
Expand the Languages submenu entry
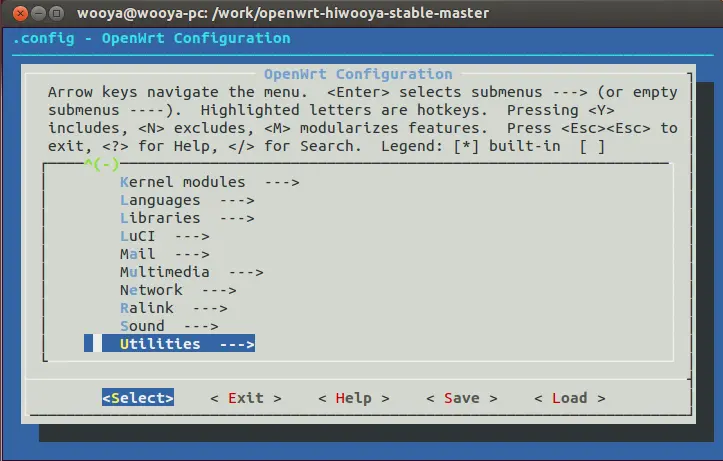187,200
